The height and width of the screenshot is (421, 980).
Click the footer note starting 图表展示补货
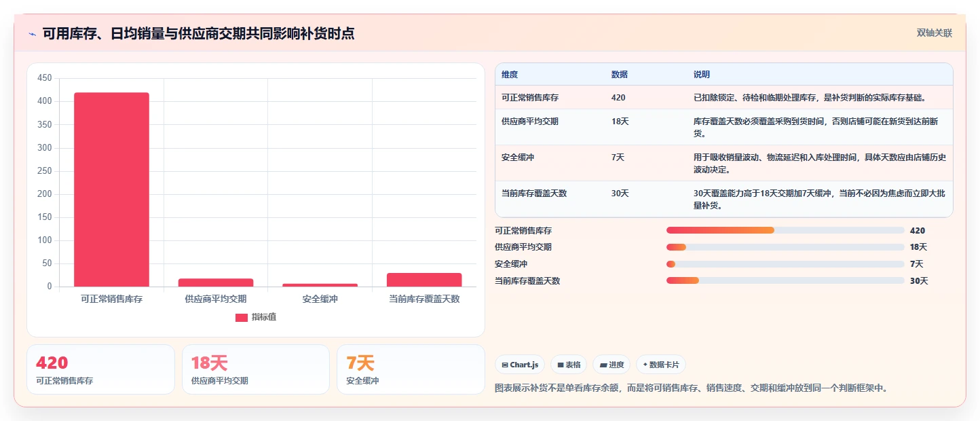coord(692,388)
